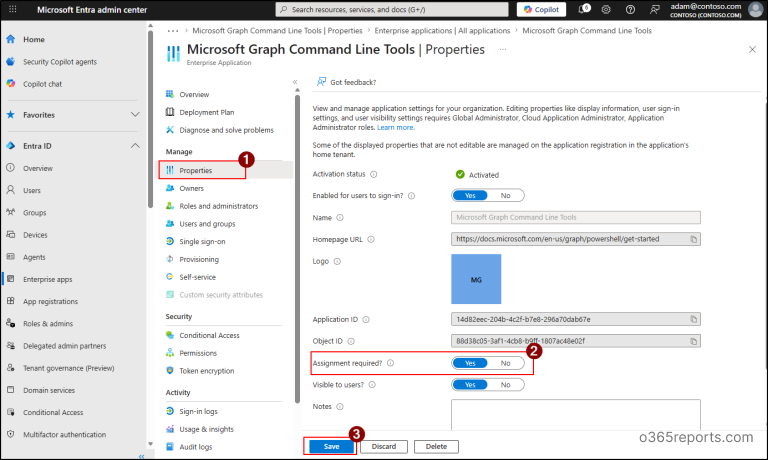Image resolution: width=768 pixels, height=460 pixels.
Task: Open Sign-in logs under Activity
Action: click(x=198, y=411)
